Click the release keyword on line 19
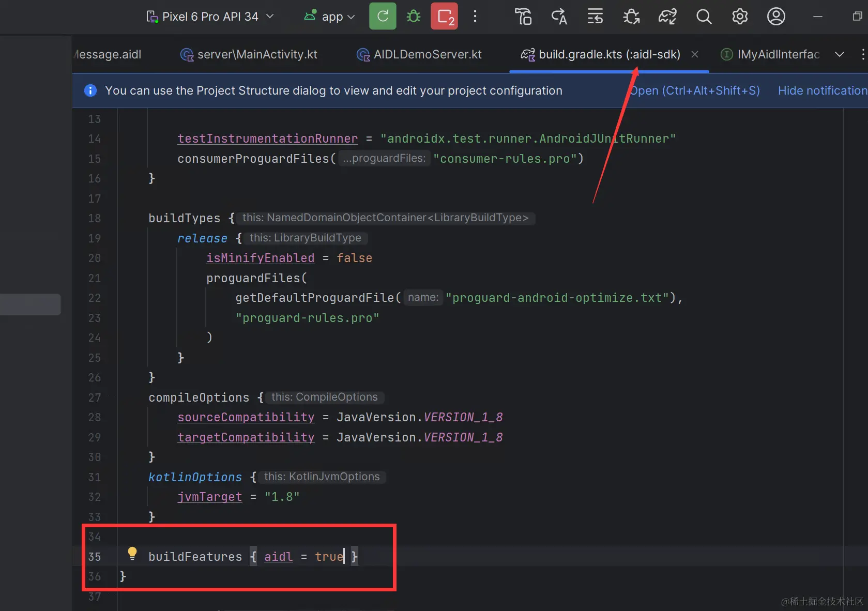Viewport: 868px width, 611px height. [202, 238]
